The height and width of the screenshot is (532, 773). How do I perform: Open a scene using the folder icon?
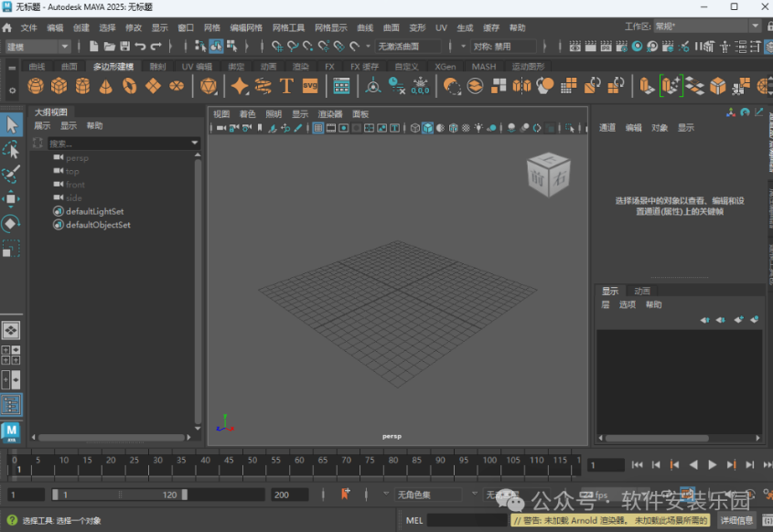(110, 47)
